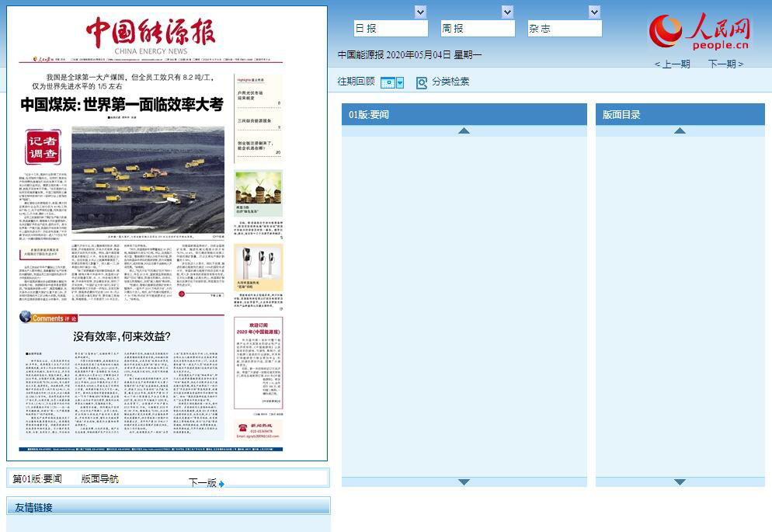The height and width of the screenshot is (532, 772).
Task: Click the 分类检索 text link
Action: click(450, 82)
